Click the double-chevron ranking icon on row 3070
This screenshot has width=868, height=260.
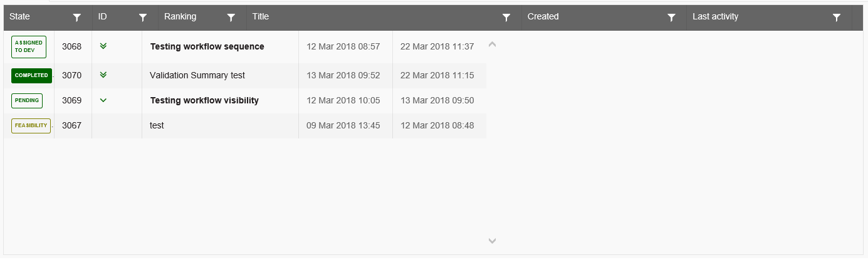pyautogui.click(x=103, y=75)
